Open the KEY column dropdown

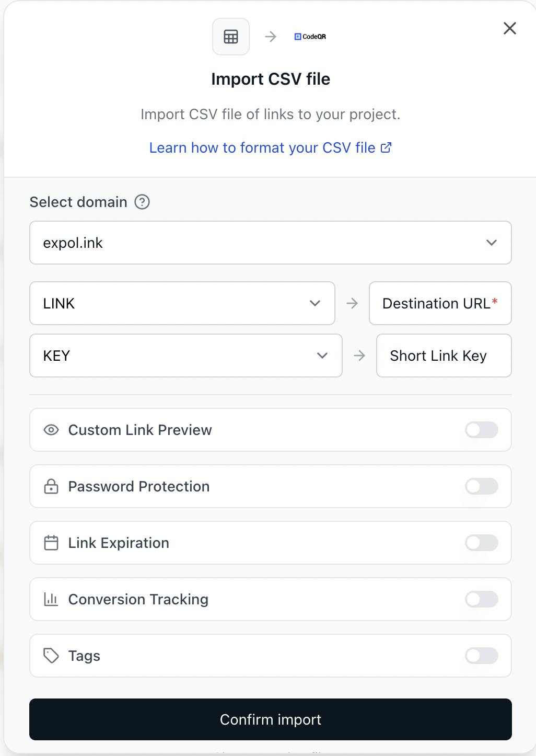click(185, 356)
